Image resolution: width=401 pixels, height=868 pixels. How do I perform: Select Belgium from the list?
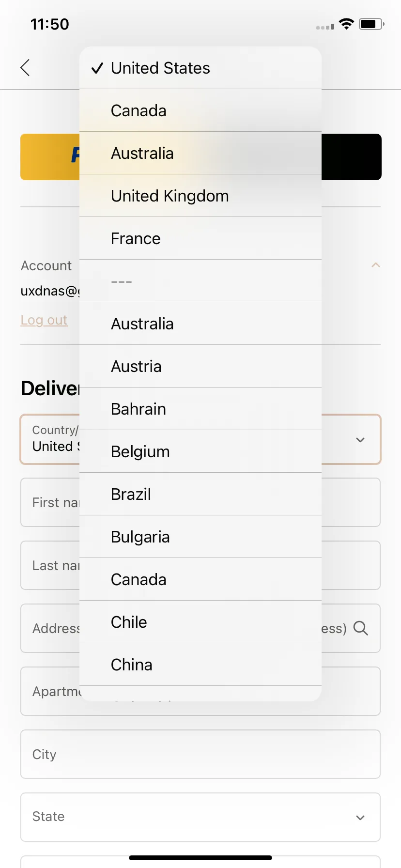click(x=200, y=451)
